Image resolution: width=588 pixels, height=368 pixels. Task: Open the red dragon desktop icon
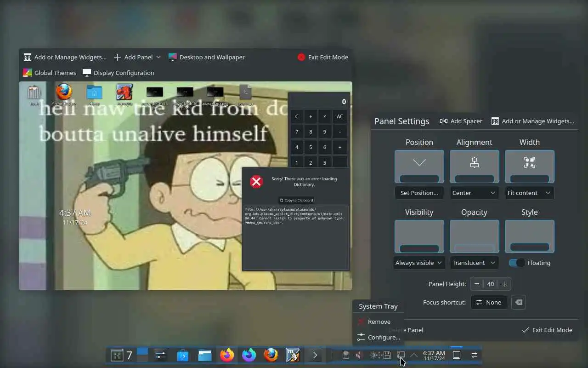coord(124,95)
